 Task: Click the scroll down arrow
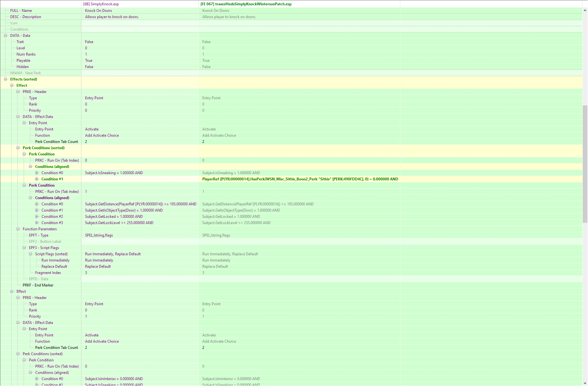(x=585, y=383)
